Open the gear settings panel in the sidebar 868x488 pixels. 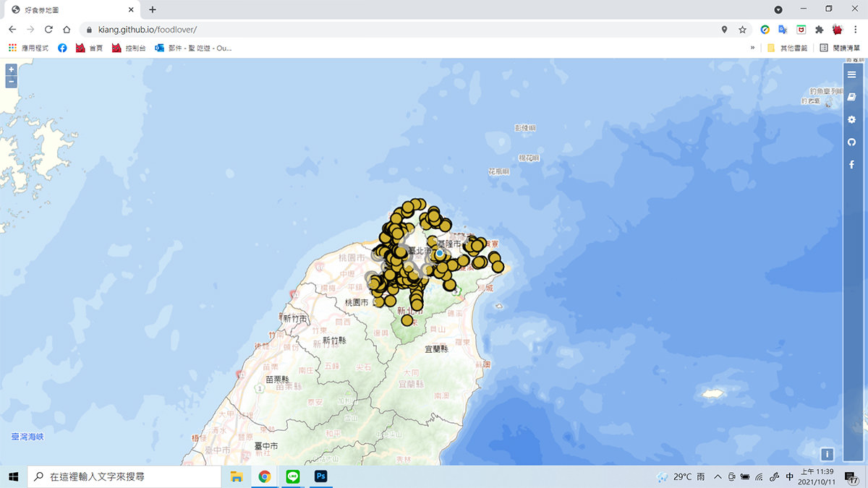coord(851,119)
